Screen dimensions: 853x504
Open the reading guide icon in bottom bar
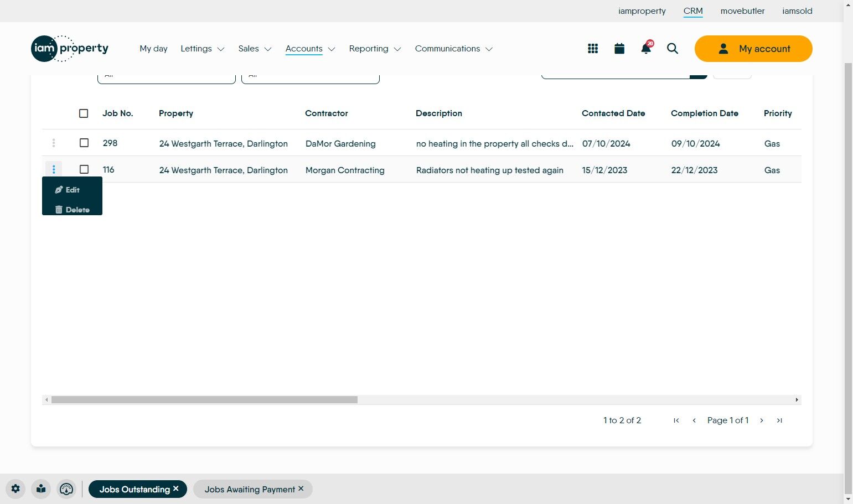pyautogui.click(x=41, y=489)
